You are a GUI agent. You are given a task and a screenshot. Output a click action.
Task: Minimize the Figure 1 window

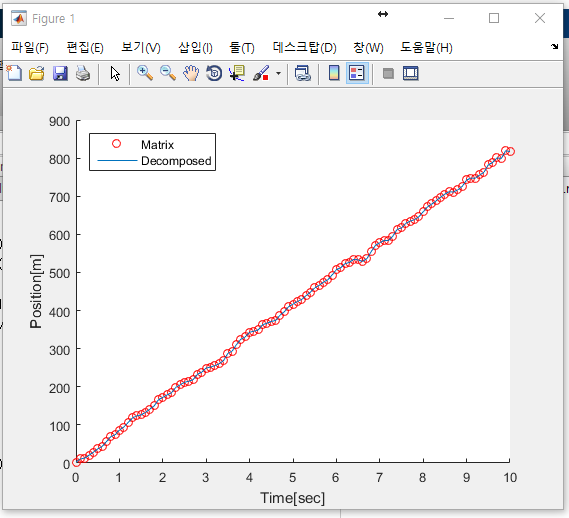pyautogui.click(x=449, y=18)
